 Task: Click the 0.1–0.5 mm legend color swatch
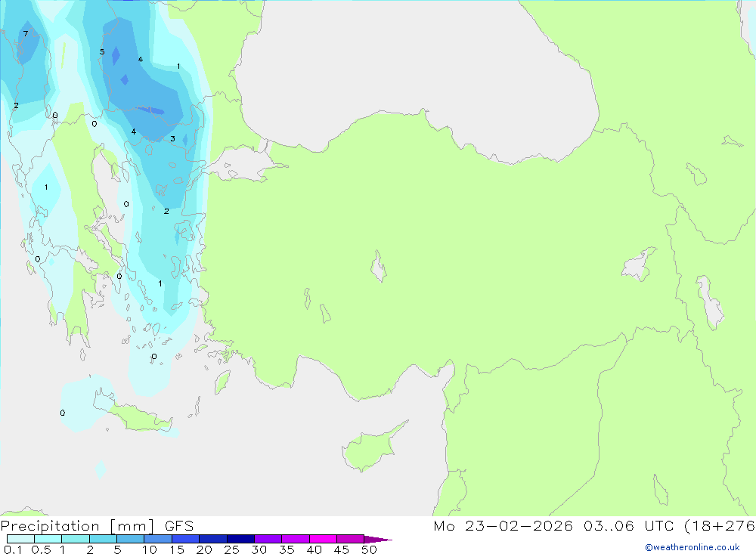pos(20,539)
